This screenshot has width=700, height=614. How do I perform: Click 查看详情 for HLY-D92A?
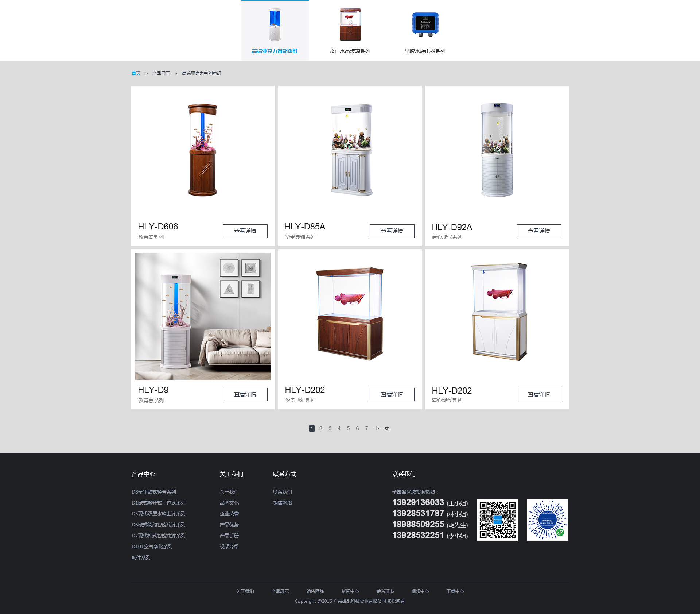[538, 231]
